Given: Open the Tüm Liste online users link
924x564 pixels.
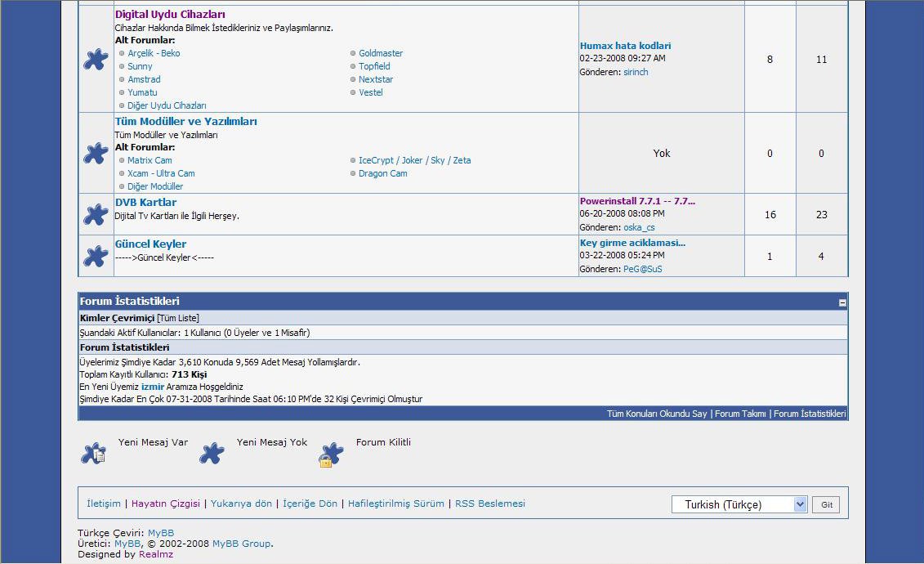Looking at the screenshot, I should pos(178,318).
